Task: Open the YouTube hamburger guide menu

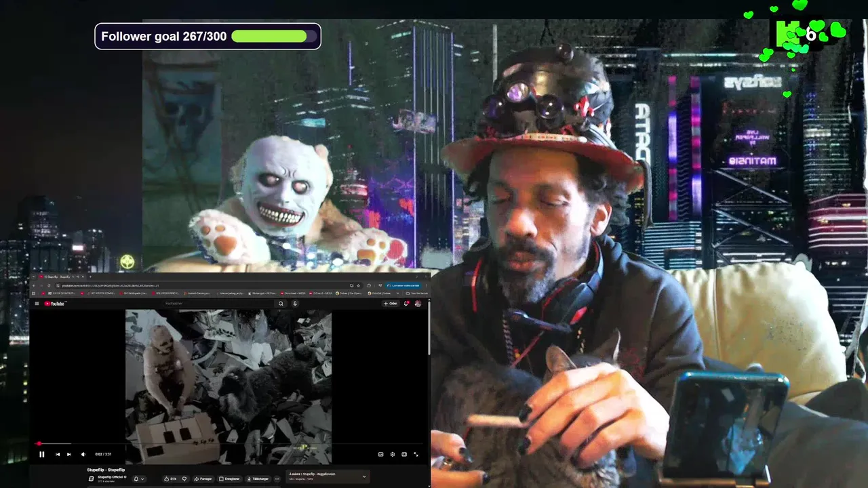Action: click(x=37, y=304)
